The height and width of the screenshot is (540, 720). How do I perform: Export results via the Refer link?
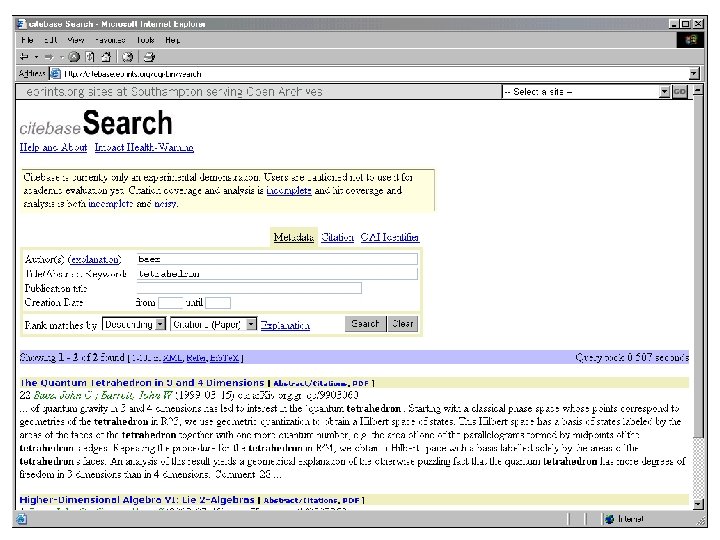click(x=196, y=358)
